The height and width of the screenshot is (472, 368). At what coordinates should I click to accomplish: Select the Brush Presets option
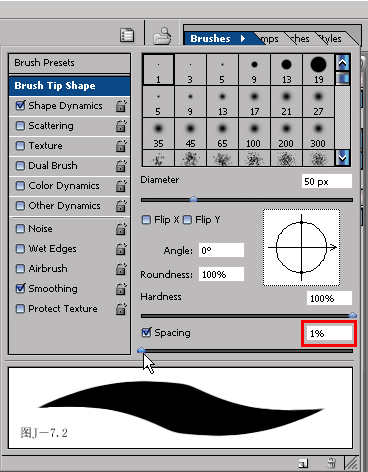(69, 63)
